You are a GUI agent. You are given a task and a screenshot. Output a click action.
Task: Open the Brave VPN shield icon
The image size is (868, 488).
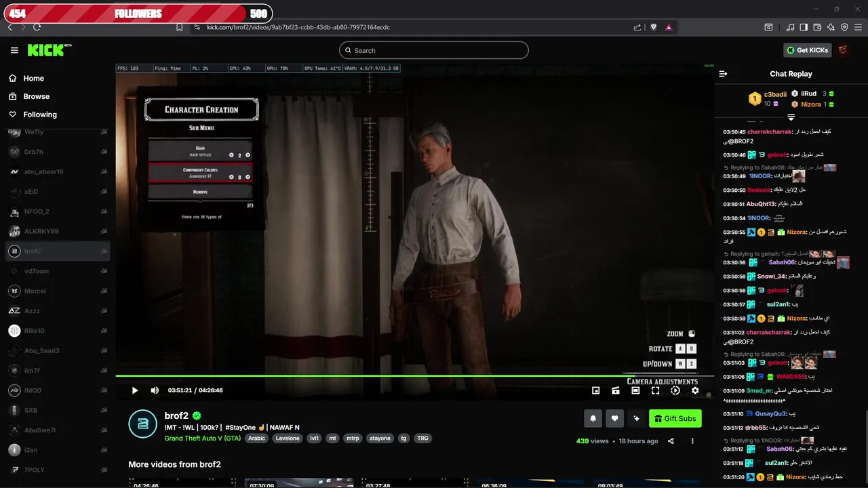click(x=844, y=27)
